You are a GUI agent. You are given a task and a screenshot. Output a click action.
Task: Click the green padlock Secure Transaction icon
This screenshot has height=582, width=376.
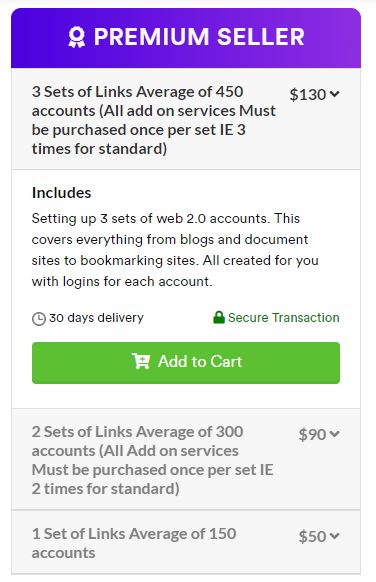[219, 317]
